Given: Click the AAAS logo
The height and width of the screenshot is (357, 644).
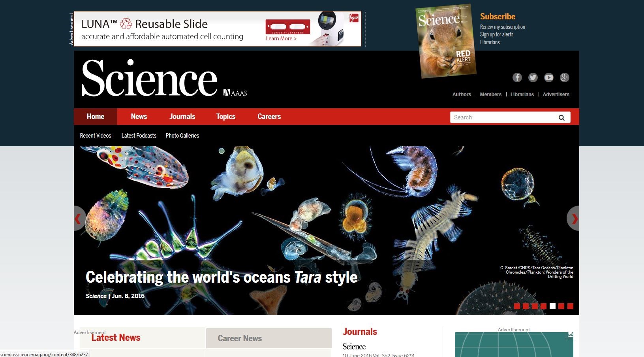Looking at the screenshot, I should [235, 93].
